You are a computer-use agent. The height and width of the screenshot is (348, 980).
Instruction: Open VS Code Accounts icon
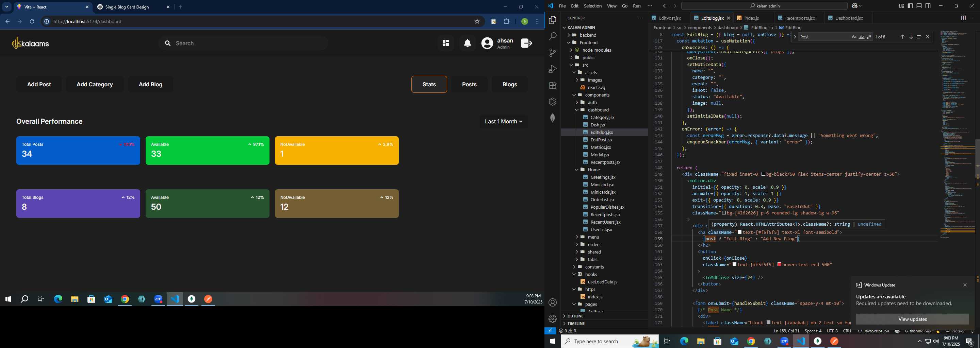(x=553, y=303)
